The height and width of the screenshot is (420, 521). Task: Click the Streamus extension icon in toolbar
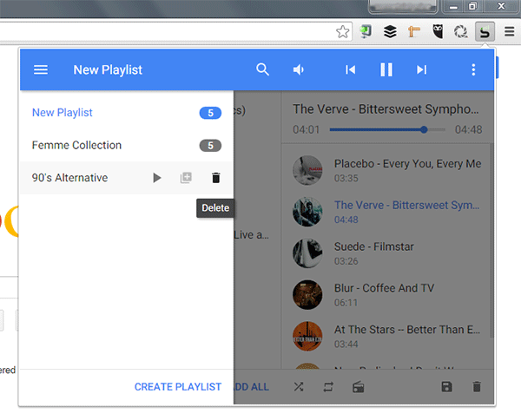click(485, 32)
